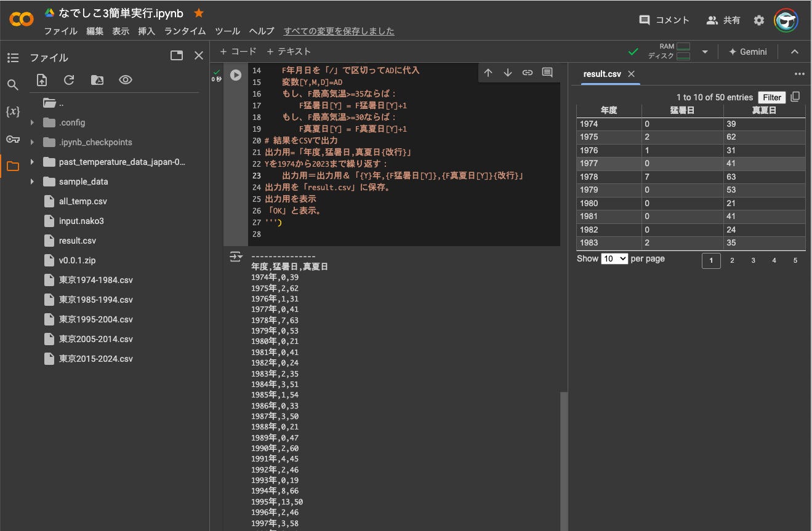812x531 pixels.
Task: Click the Filter button
Action: (772, 97)
